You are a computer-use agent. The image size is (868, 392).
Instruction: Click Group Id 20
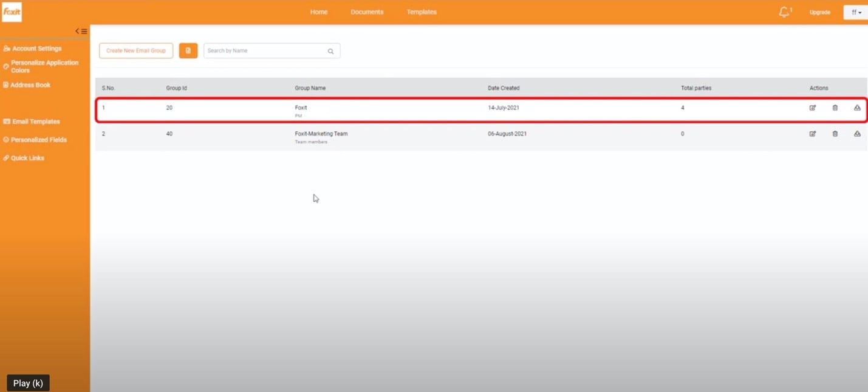pyautogui.click(x=169, y=108)
